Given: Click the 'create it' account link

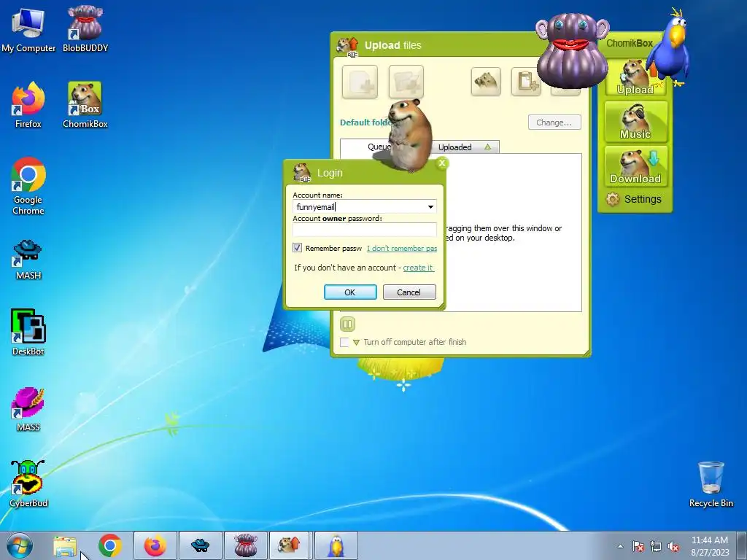Looking at the screenshot, I should click(418, 268).
